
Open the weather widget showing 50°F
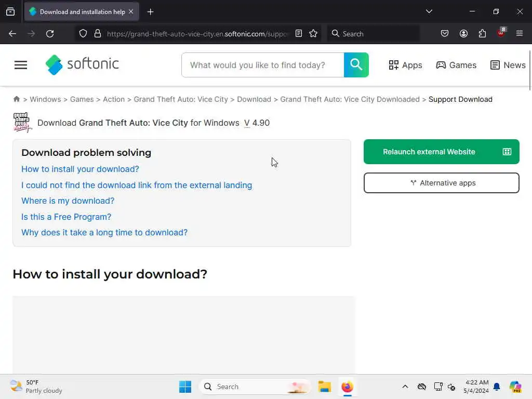36,387
